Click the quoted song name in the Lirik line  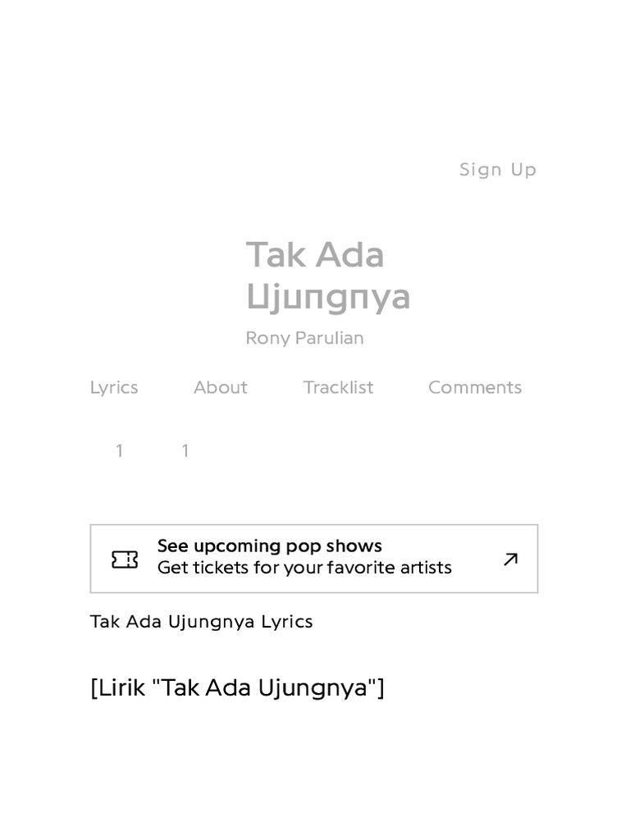pos(264,687)
